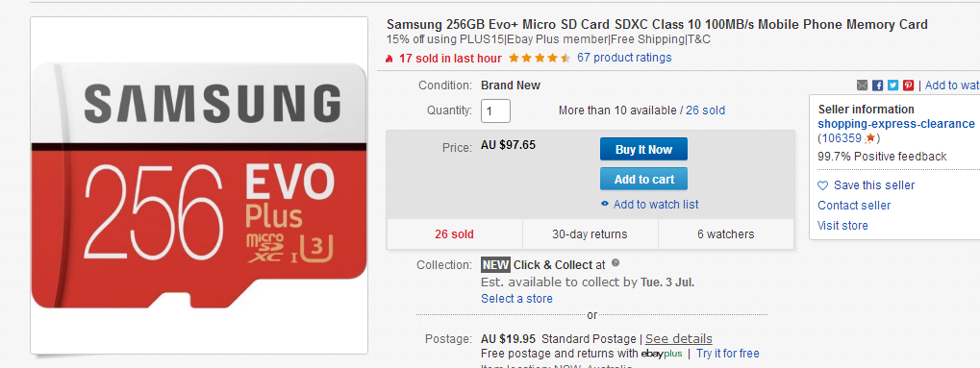Choose Select a store for collection
The width and height of the screenshot is (980, 368).
click(x=516, y=299)
